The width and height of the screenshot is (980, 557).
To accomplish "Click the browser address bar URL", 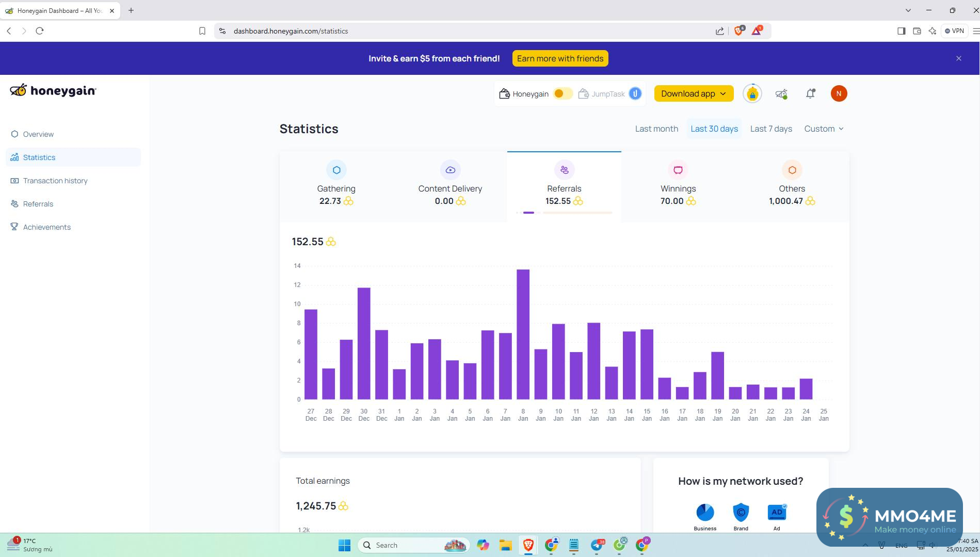I will pyautogui.click(x=291, y=31).
